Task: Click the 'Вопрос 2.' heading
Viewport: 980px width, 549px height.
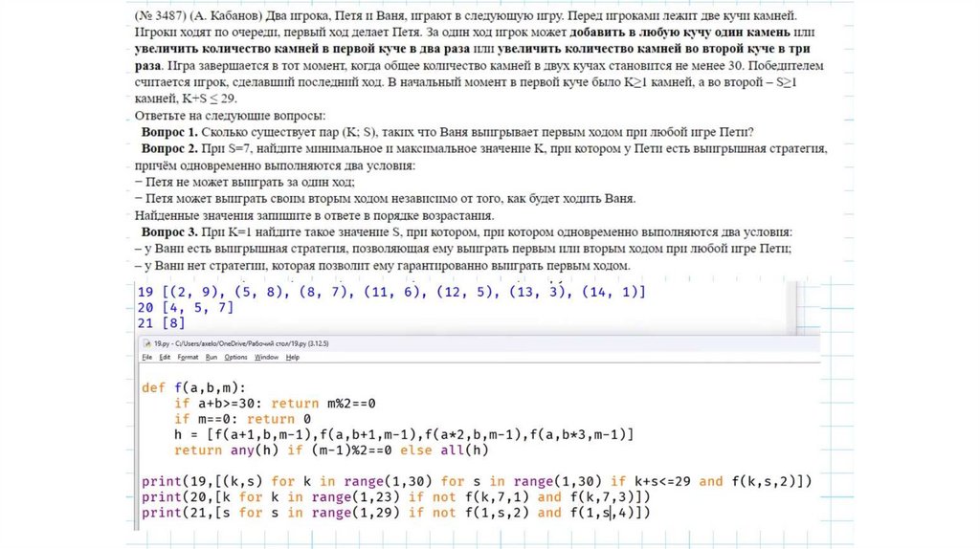Action: point(169,148)
